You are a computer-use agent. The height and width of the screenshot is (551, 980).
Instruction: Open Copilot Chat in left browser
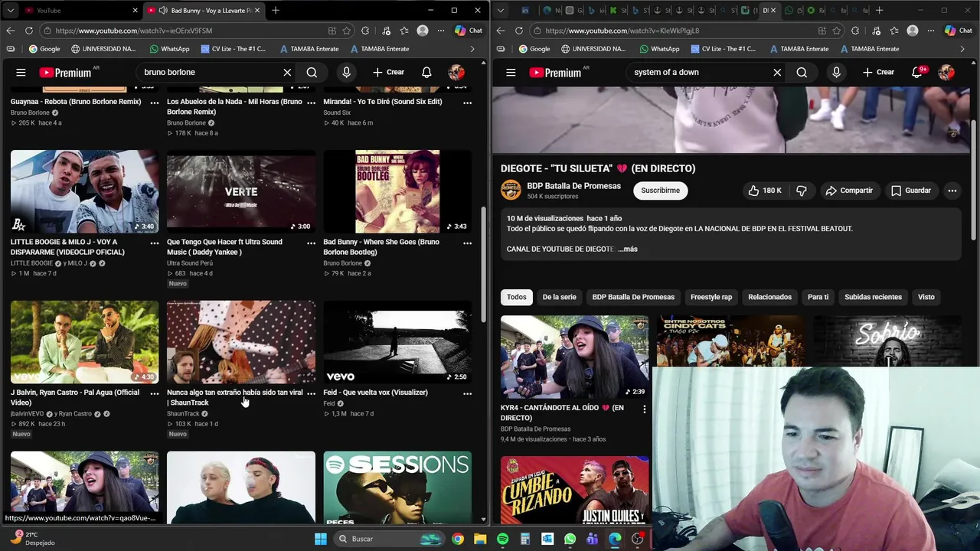pyautogui.click(x=468, y=31)
